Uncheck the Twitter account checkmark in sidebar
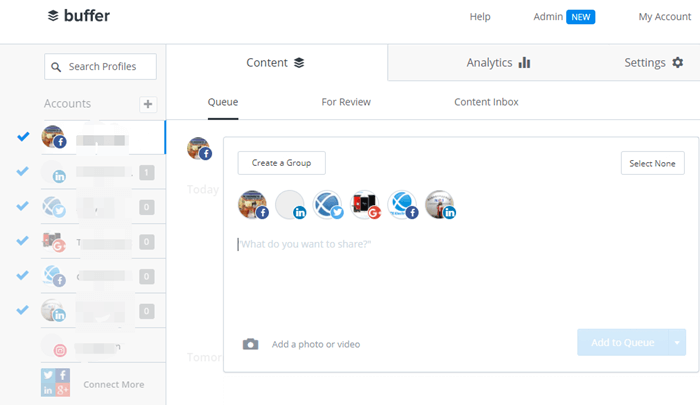The image size is (700, 405). tap(24, 206)
